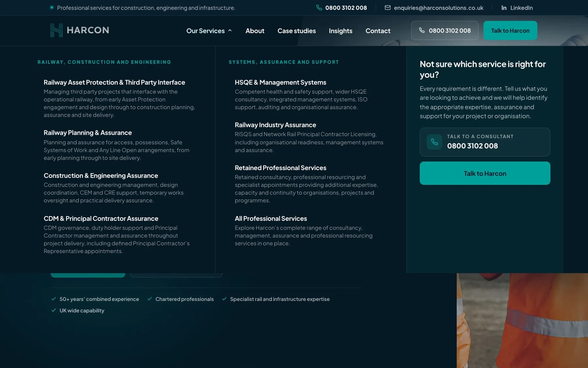Collapse the Our Services chevron
This screenshot has width=588, height=368.
230,30
